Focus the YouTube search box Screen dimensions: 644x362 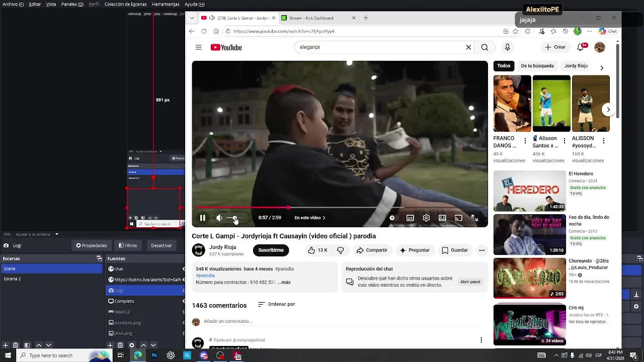380,47
